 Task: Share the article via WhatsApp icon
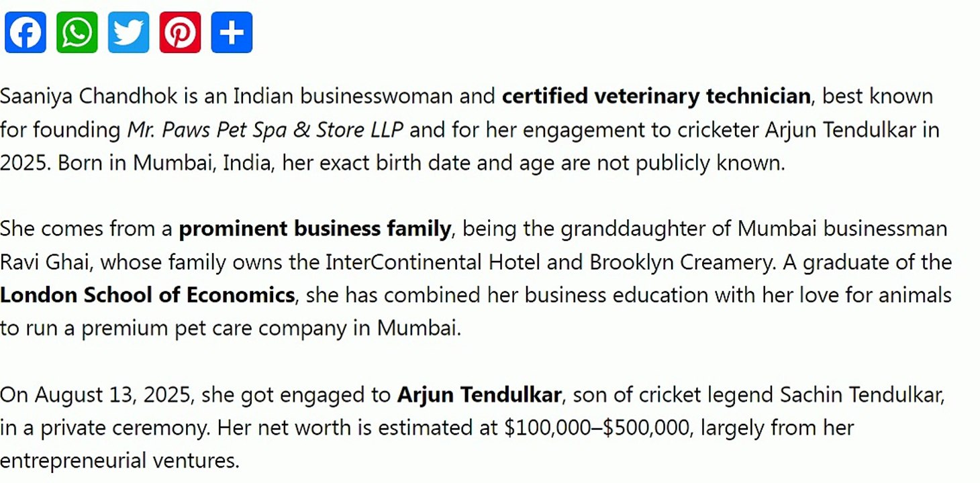click(77, 32)
